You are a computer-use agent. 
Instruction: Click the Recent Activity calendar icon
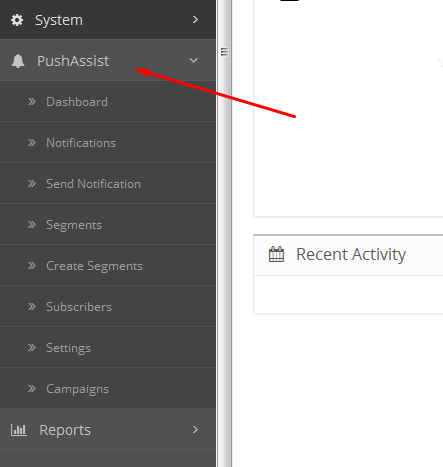click(x=276, y=254)
